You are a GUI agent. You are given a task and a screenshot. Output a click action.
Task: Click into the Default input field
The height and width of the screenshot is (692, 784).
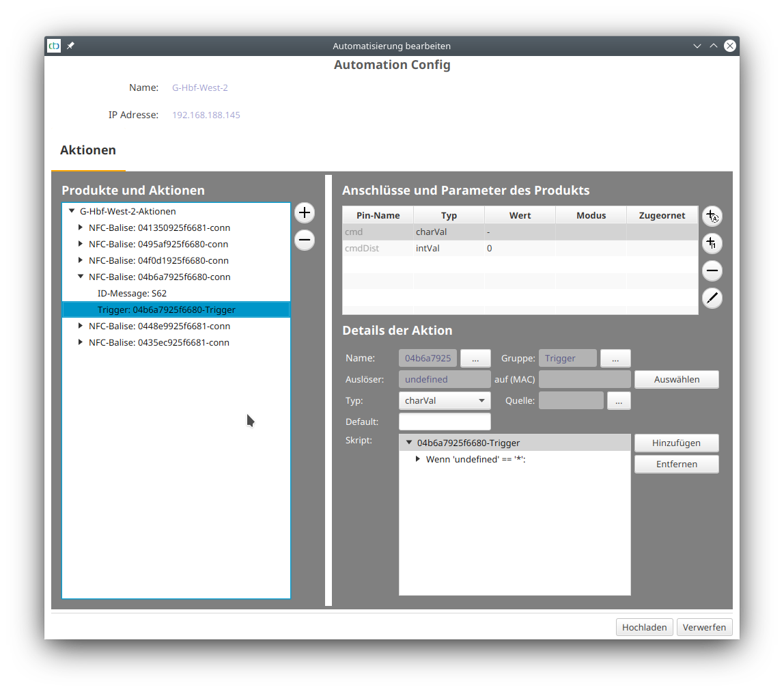coord(444,421)
